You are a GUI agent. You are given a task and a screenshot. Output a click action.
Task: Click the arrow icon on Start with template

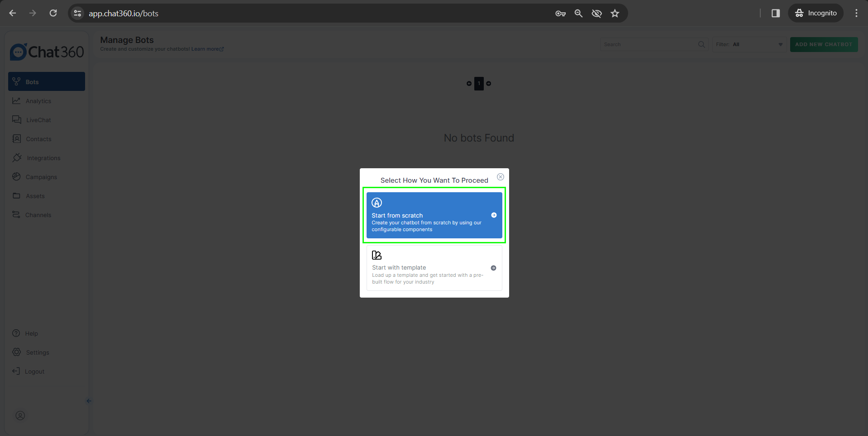[x=494, y=268]
